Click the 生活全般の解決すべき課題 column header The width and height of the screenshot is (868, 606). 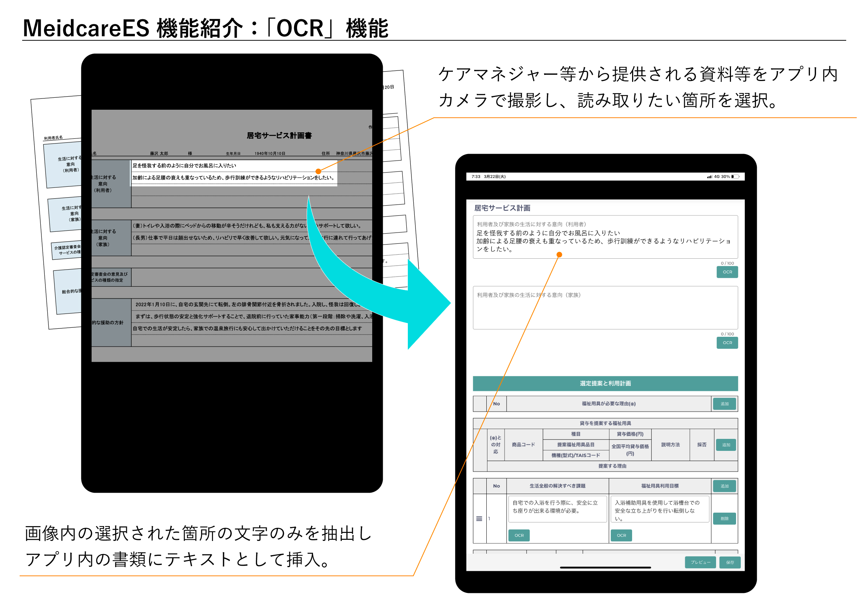coord(557,486)
